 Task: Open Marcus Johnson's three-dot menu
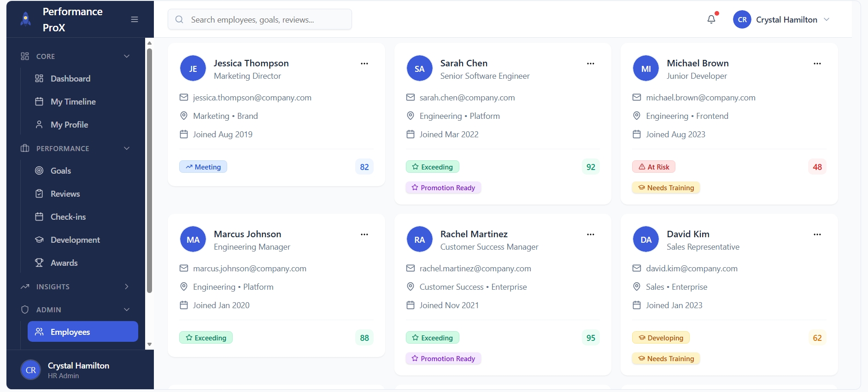(x=364, y=234)
